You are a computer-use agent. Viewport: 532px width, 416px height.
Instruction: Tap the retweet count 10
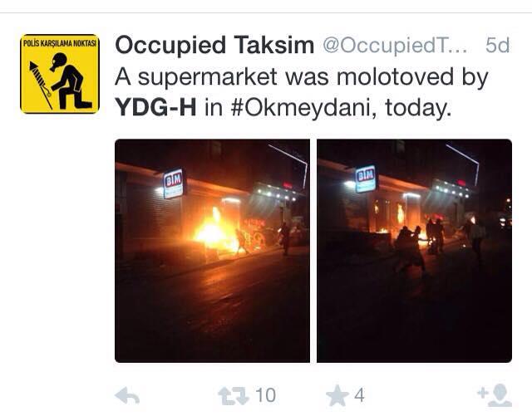(x=265, y=395)
